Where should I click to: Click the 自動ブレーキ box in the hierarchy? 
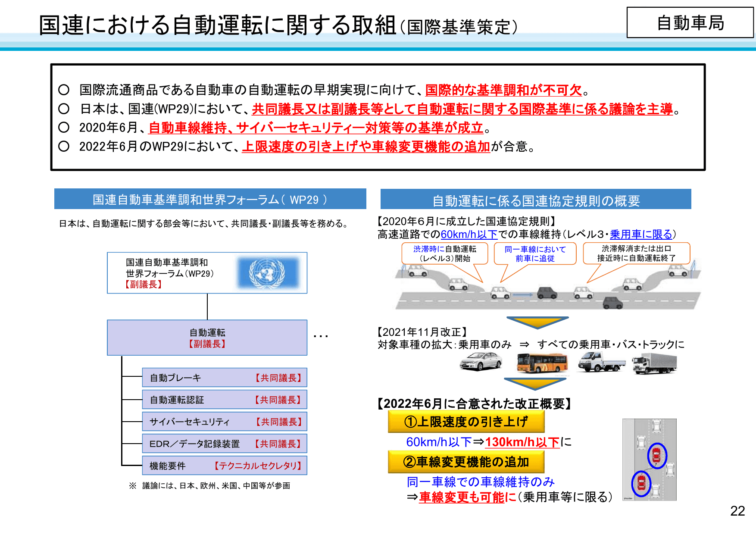pos(225,378)
